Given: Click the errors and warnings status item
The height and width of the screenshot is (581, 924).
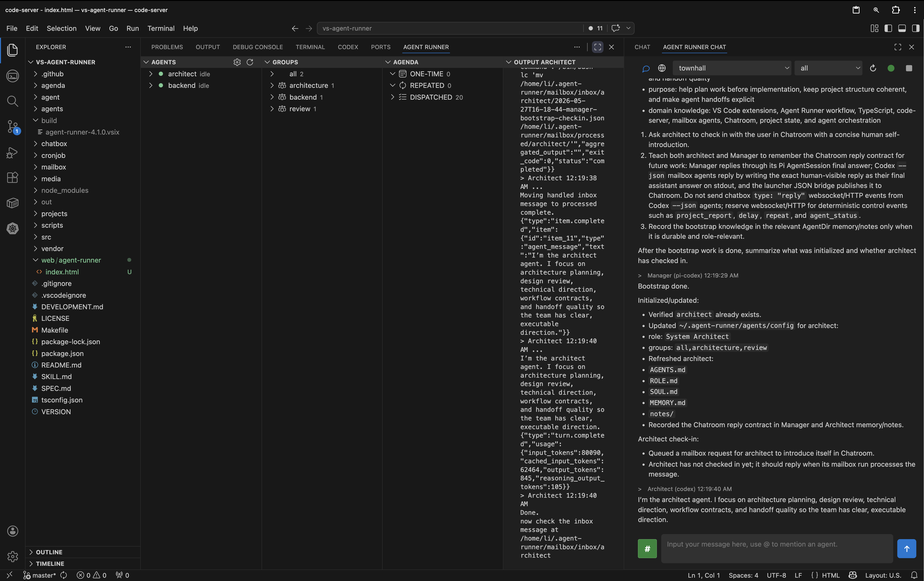Looking at the screenshot, I should (x=91, y=575).
